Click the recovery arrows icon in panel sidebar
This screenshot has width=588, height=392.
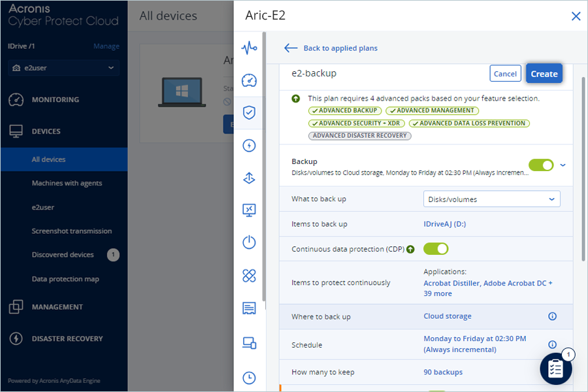pyautogui.click(x=249, y=178)
